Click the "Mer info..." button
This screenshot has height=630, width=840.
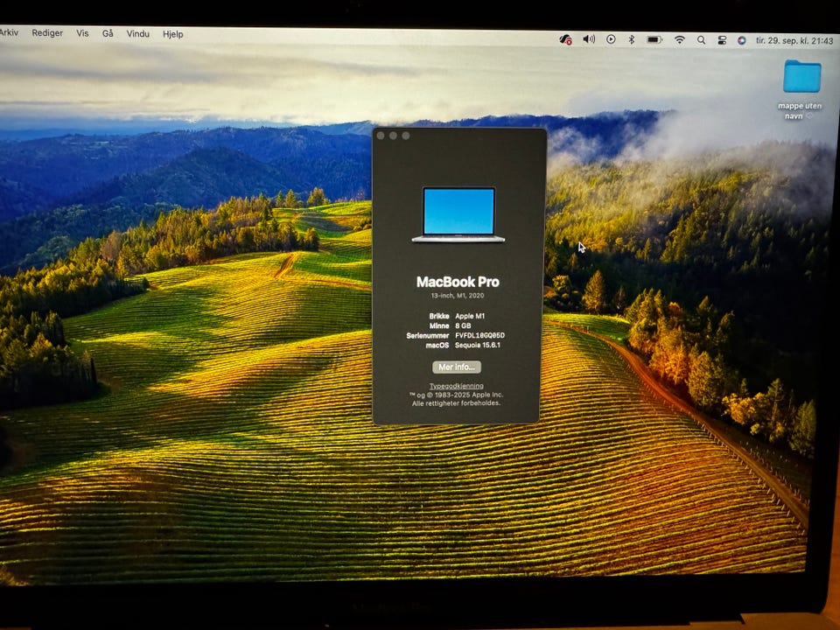coord(457,367)
